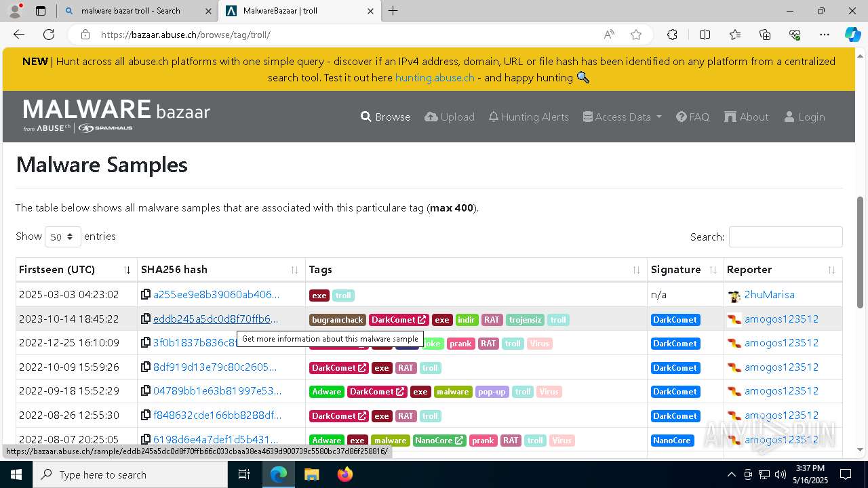The image size is (868, 488).
Task: Open reporter 2huMarisa profile link
Action: tap(769, 295)
